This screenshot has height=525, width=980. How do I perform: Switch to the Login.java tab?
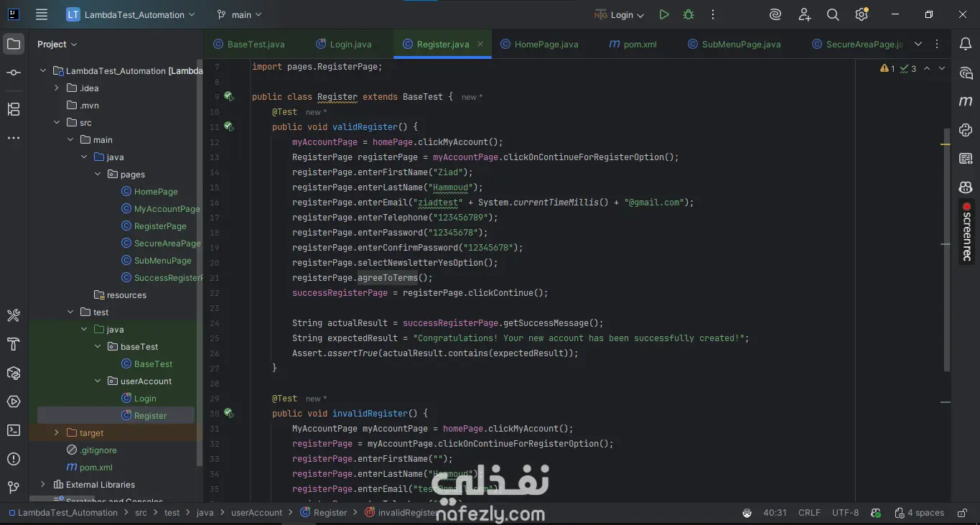(x=344, y=44)
